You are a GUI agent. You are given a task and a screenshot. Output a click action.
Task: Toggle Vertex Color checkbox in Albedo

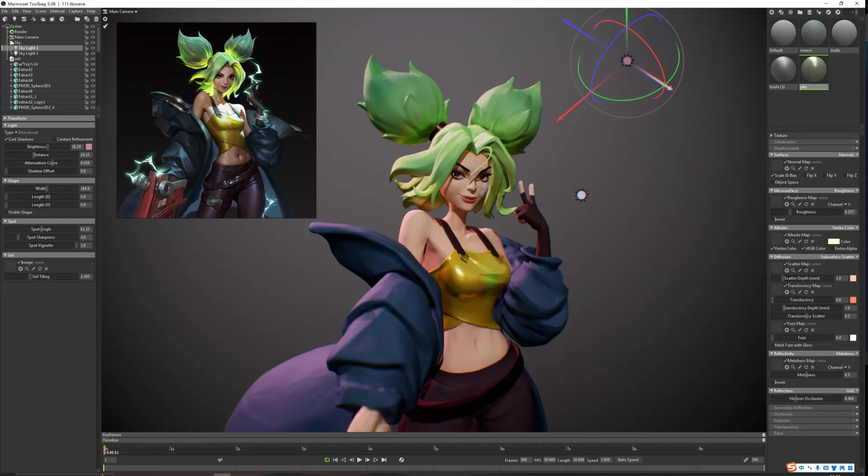[x=772, y=249]
